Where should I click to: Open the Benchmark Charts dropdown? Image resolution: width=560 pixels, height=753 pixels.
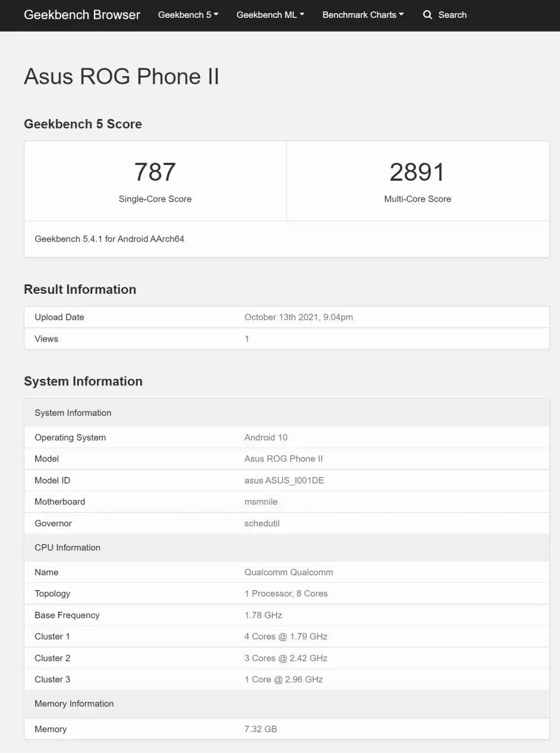363,15
